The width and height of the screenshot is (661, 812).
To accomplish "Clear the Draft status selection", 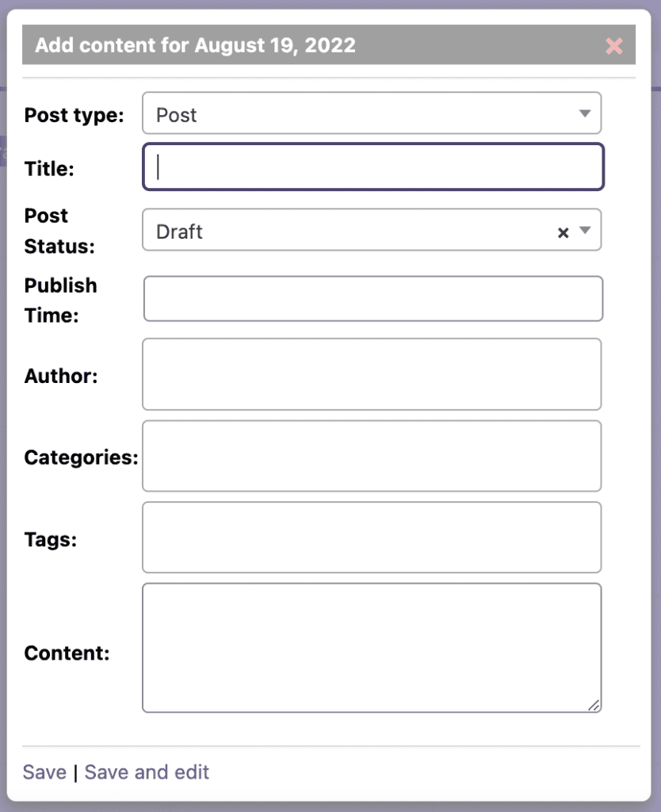I will 563,232.
